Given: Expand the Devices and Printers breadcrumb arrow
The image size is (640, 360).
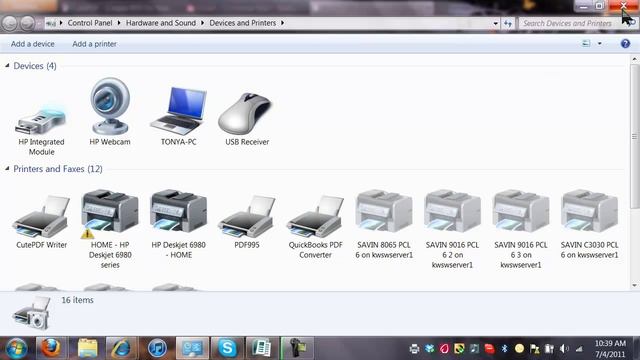Looking at the screenshot, I should click(282, 23).
